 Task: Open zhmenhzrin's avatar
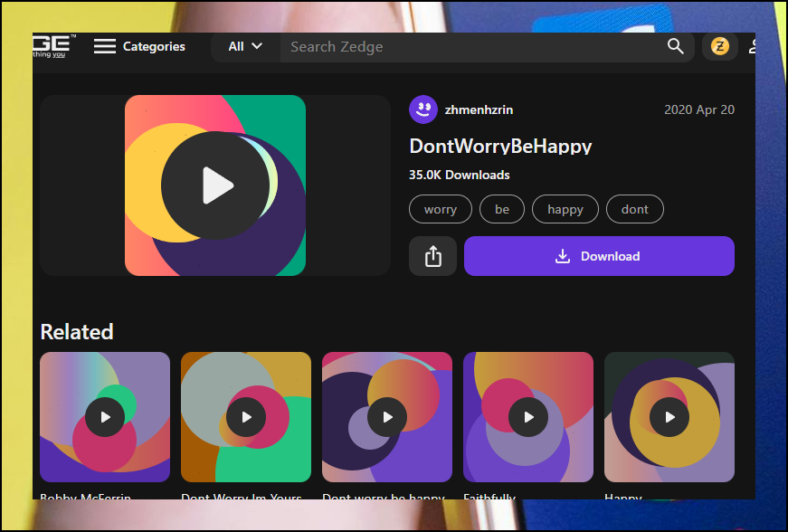423,109
